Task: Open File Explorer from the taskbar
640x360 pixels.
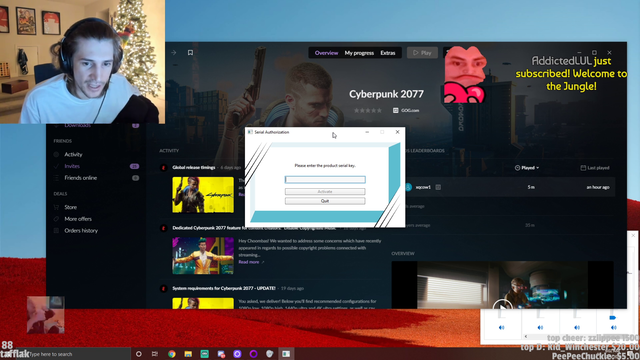Action: pyautogui.click(x=188, y=354)
